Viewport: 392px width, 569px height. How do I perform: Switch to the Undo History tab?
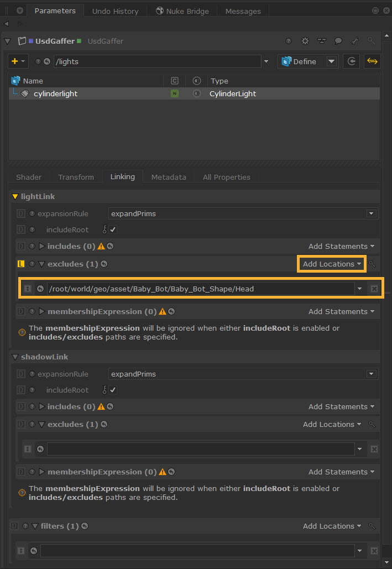click(x=116, y=11)
